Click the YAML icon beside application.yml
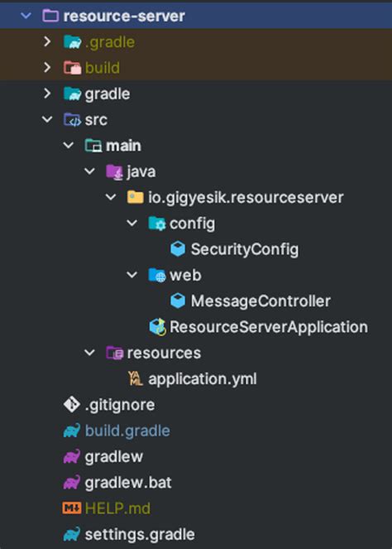The image size is (392, 549). [136, 379]
